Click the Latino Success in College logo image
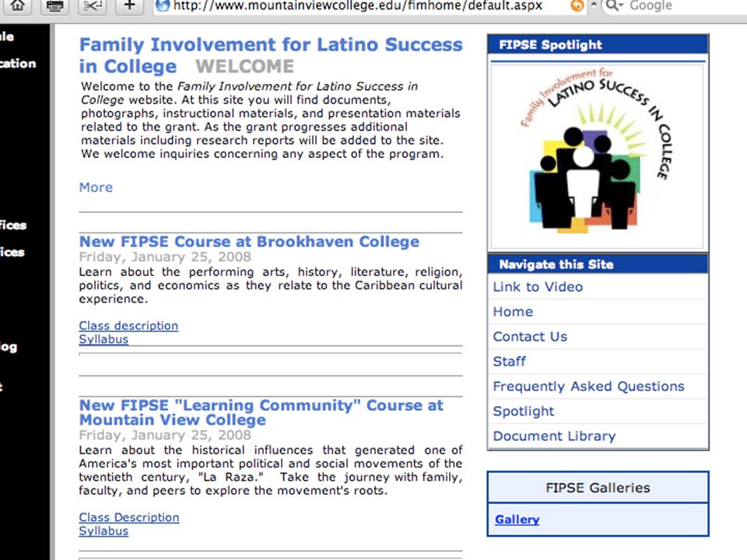The width and height of the screenshot is (747, 560). (597, 156)
